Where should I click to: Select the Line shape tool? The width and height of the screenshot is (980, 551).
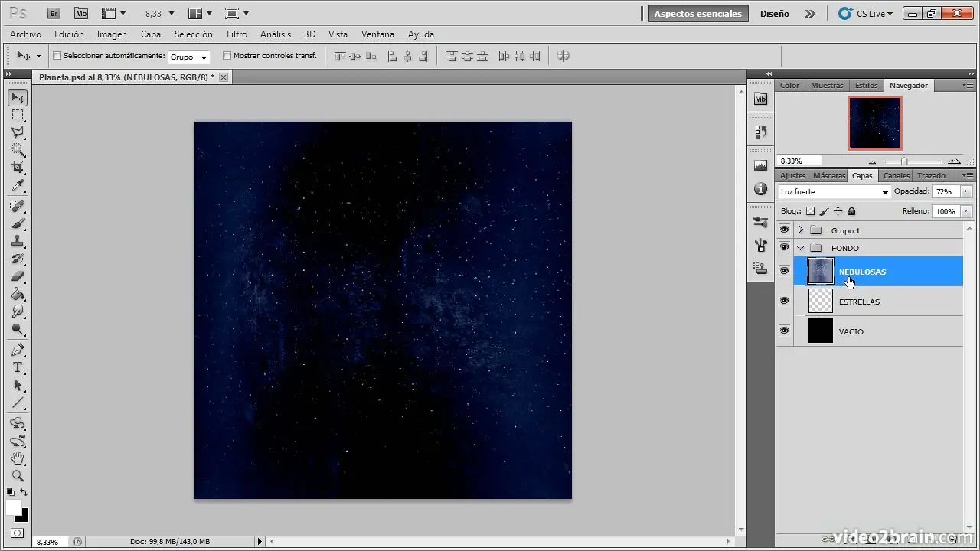point(18,403)
